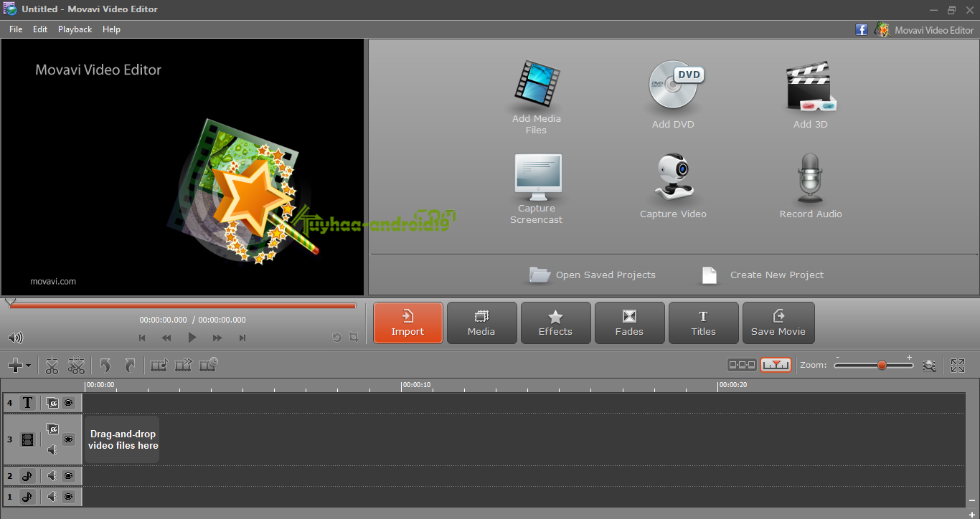
Task: Click the Save Movie button
Action: tap(778, 323)
